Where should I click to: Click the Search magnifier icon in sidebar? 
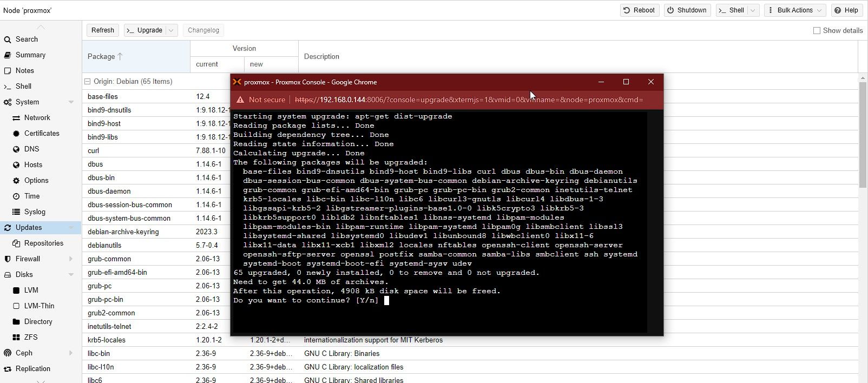click(8, 39)
